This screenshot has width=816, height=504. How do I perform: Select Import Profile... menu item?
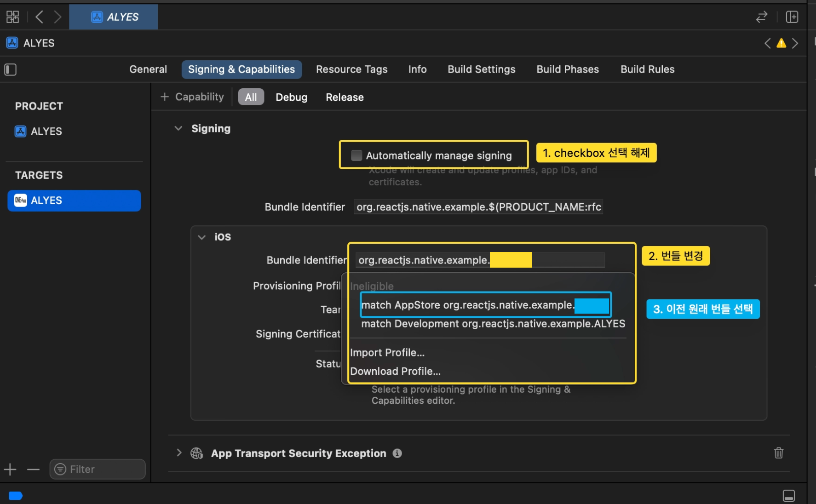coord(387,353)
